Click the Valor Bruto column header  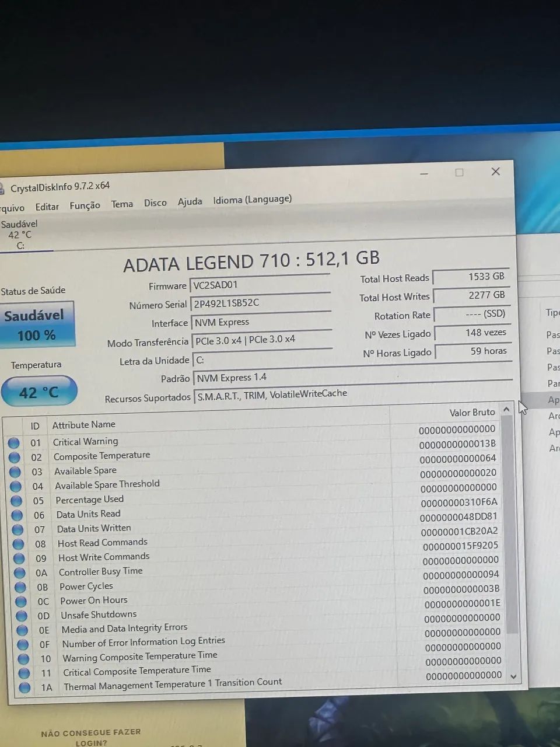click(472, 412)
